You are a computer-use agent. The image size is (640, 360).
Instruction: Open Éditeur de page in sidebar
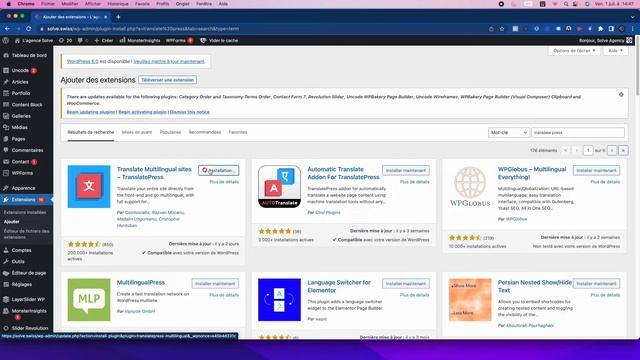tap(29, 273)
